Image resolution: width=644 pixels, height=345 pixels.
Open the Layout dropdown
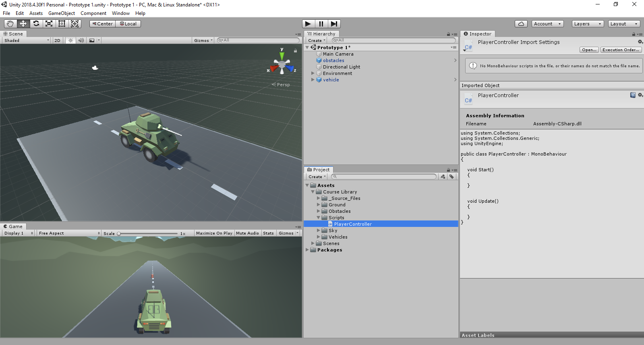(x=624, y=24)
